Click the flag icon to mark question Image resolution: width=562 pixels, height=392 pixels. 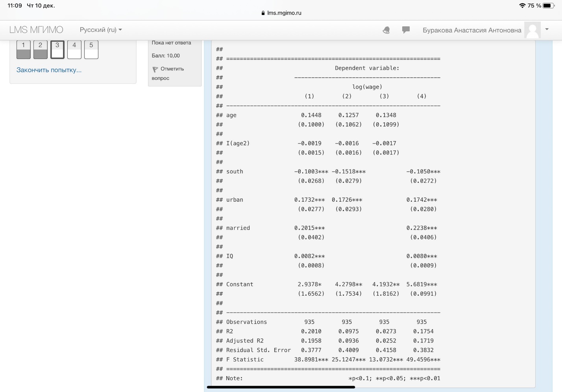[155, 69]
